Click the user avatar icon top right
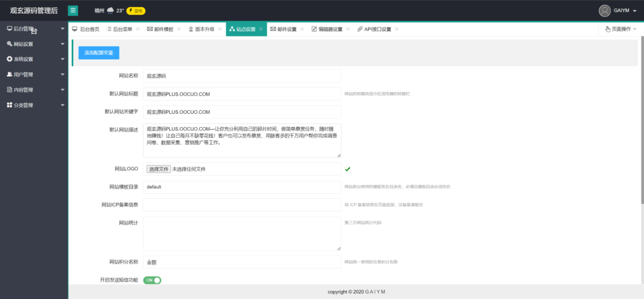The image size is (644, 299). (604, 10)
